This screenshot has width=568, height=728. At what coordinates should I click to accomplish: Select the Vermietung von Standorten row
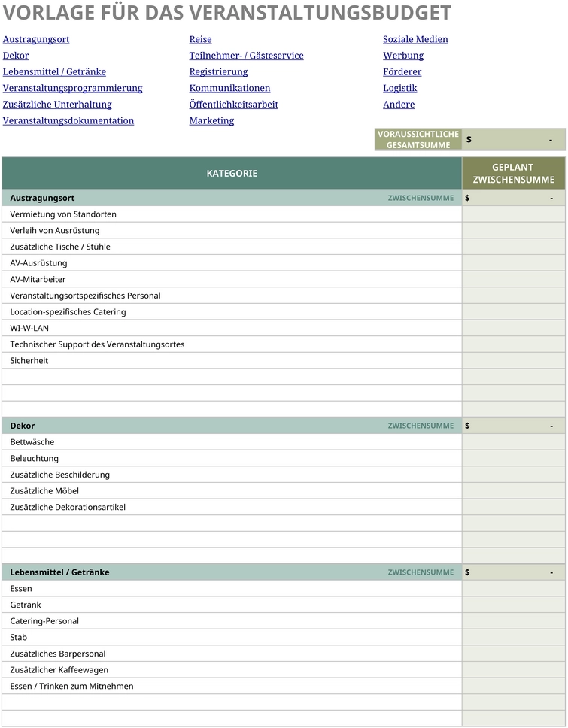tap(232, 214)
